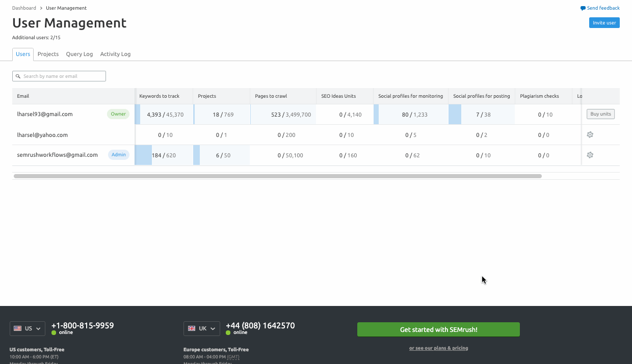Click the Invite user button
Viewport: 632px width, 364px height.
(604, 22)
